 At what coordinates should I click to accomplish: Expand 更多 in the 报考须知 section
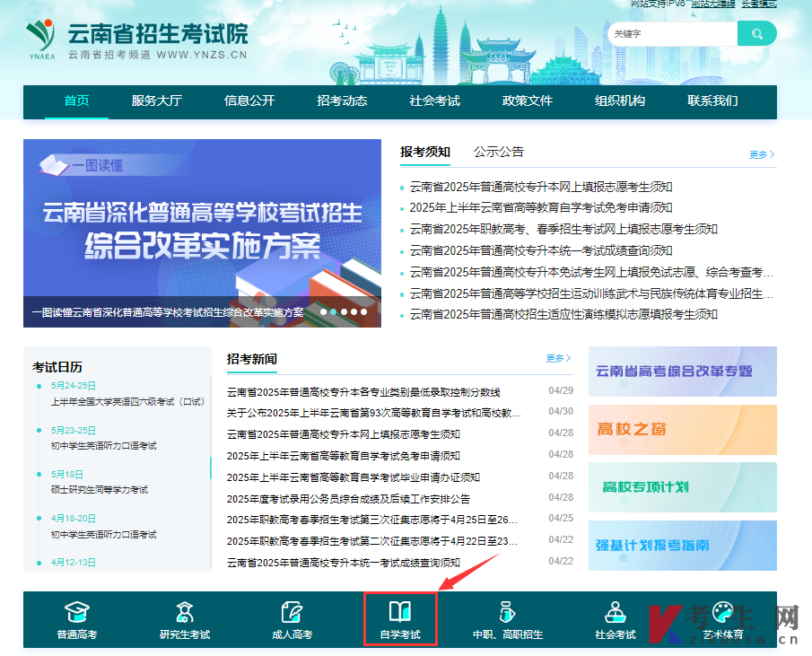[762, 154]
